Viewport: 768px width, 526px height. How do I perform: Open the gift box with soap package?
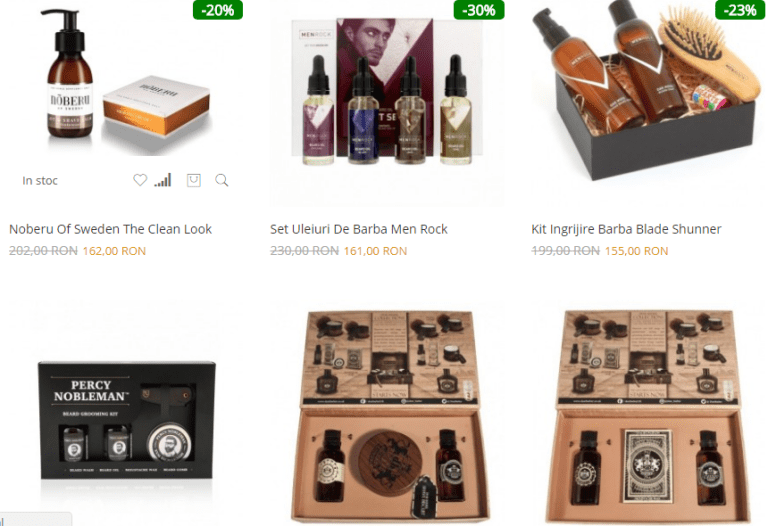(648, 414)
